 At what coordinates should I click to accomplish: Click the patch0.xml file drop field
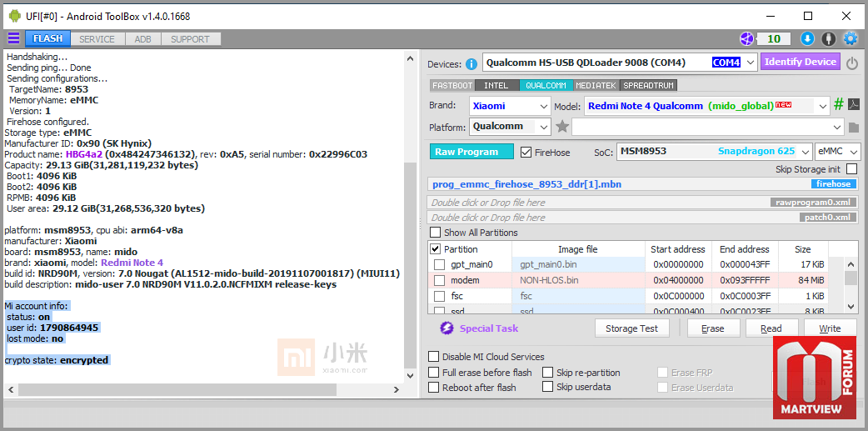click(643, 218)
